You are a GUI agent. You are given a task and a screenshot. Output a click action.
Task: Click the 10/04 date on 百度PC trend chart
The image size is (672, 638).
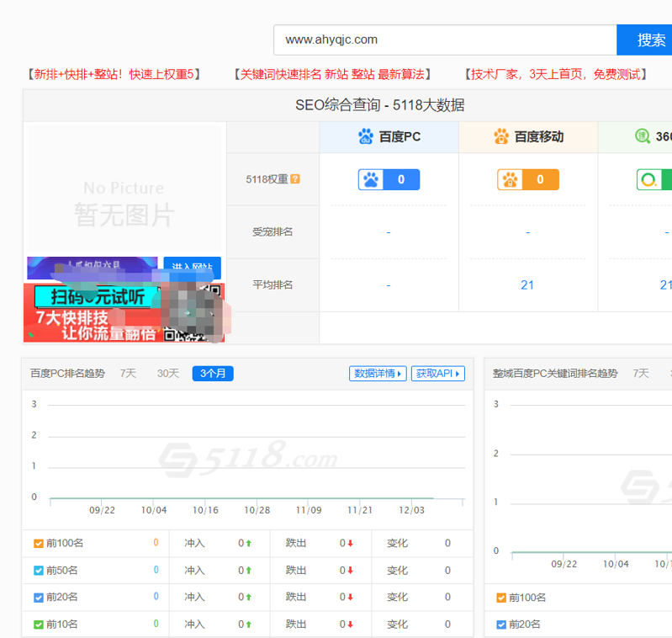click(x=154, y=510)
